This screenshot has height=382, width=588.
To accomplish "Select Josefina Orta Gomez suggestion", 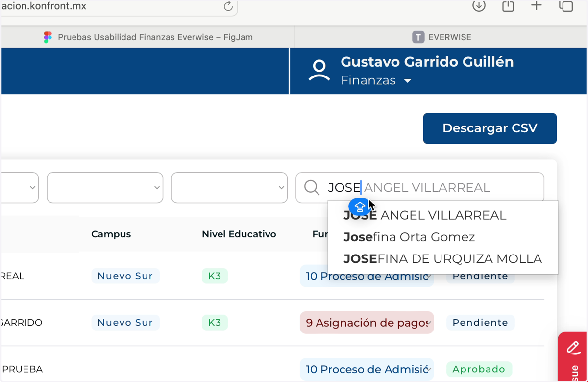I will (443, 237).
